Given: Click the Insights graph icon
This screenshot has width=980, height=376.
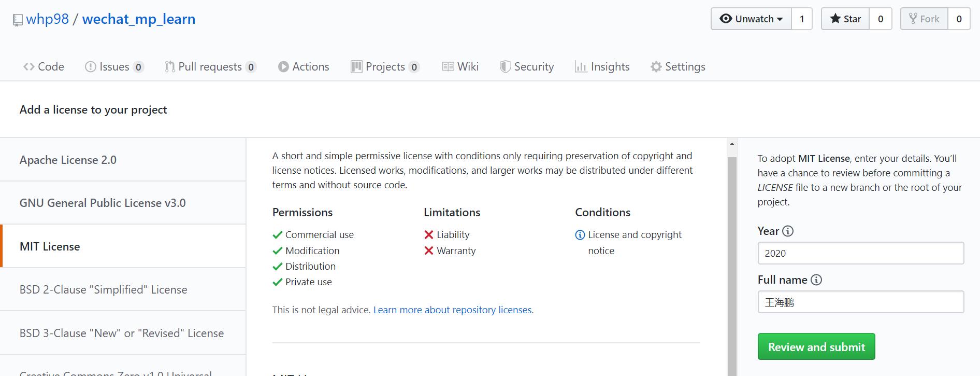Looking at the screenshot, I should click(581, 66).
